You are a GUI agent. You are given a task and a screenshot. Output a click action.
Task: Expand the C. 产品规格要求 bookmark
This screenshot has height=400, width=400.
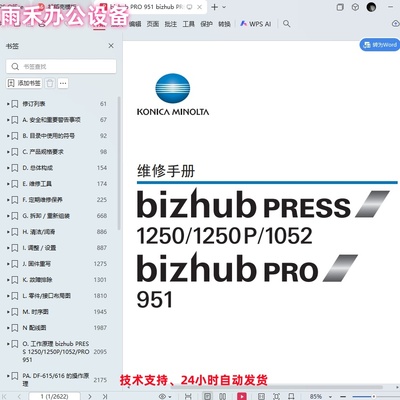tap(8, 152)
